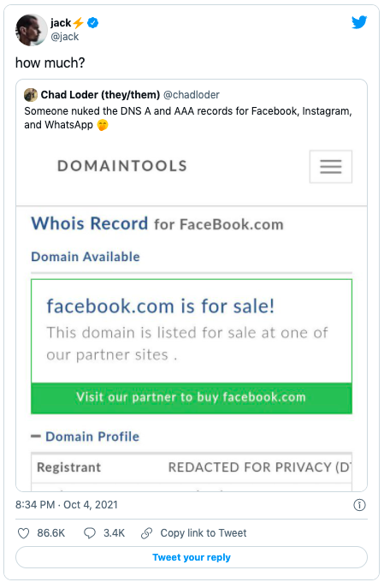
Task: Click the Chad Loder display name
Action: tap(100, 95)
